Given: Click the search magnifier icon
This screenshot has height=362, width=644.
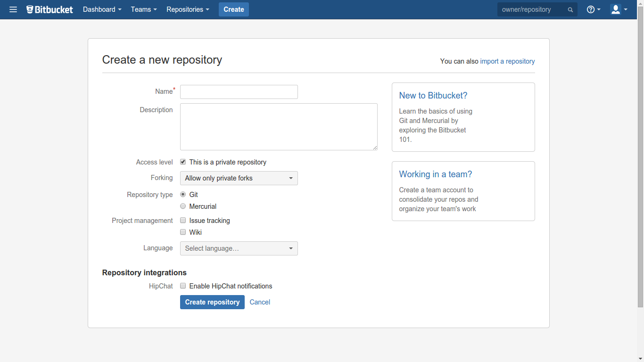Looking at the screenshot, I should [570, 9].
